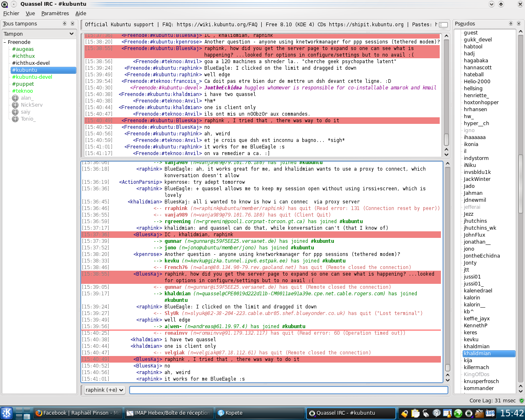Select nick khalidmian in Pseudos list
This screenshot has height=420, width=525.
(x=489, y=354)
